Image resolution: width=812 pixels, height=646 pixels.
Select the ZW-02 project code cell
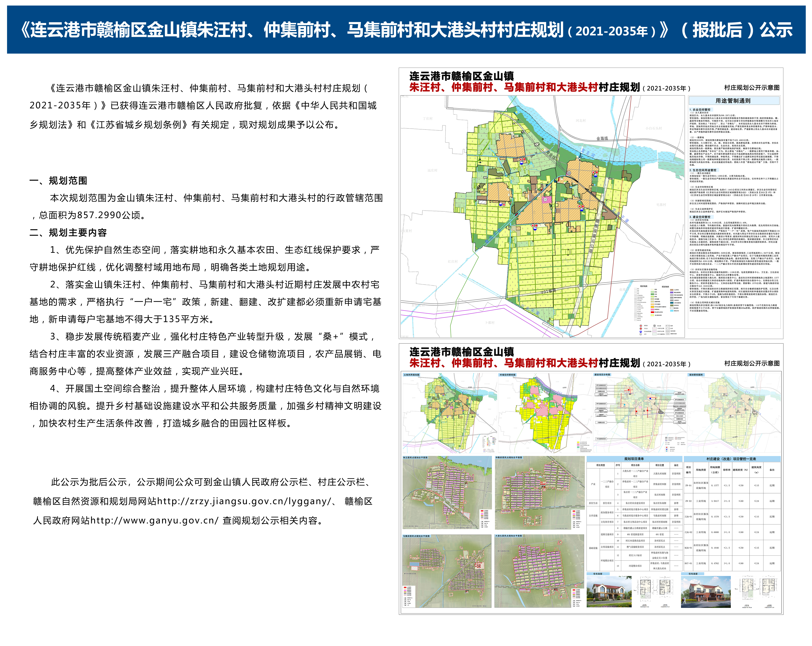point(689,501)
